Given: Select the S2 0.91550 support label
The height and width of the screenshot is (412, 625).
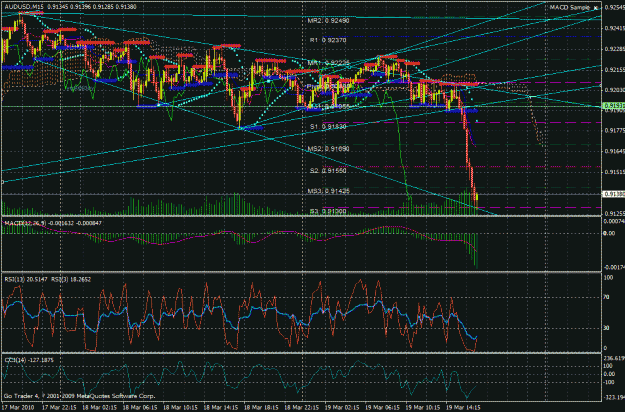Looking at the screenshot, I should click(328, 171).
